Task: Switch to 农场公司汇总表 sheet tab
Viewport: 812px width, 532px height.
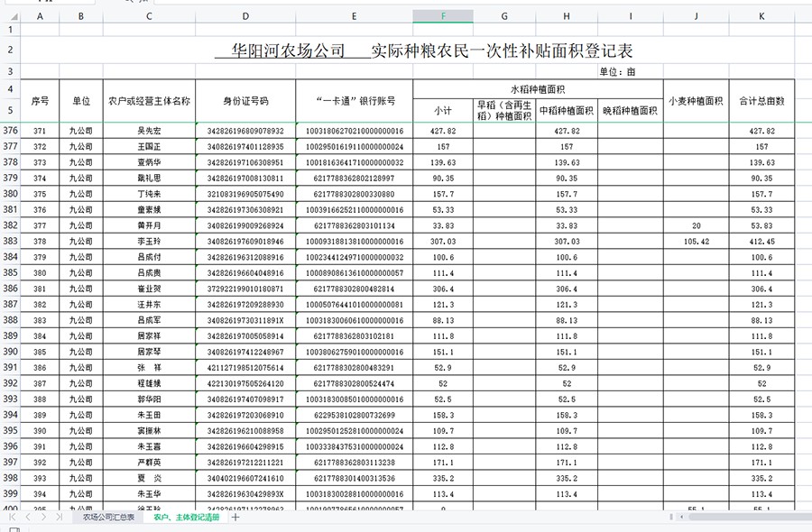Action: coord(108,518)
